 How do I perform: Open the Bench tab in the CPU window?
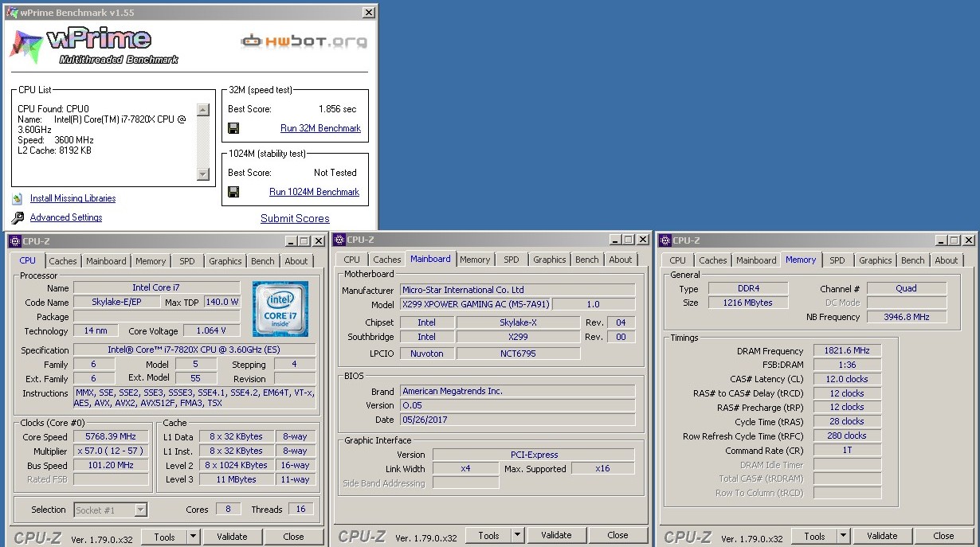(x=263, y=261)
